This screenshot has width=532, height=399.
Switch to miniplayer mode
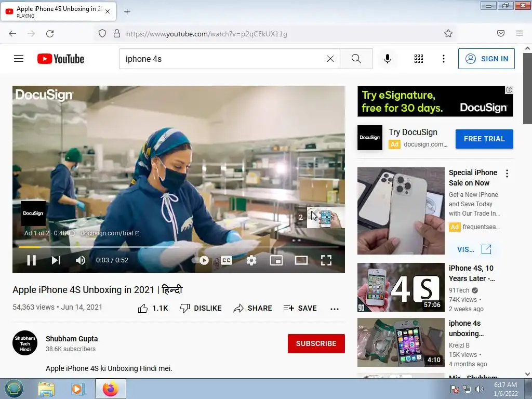click(276, 260)
